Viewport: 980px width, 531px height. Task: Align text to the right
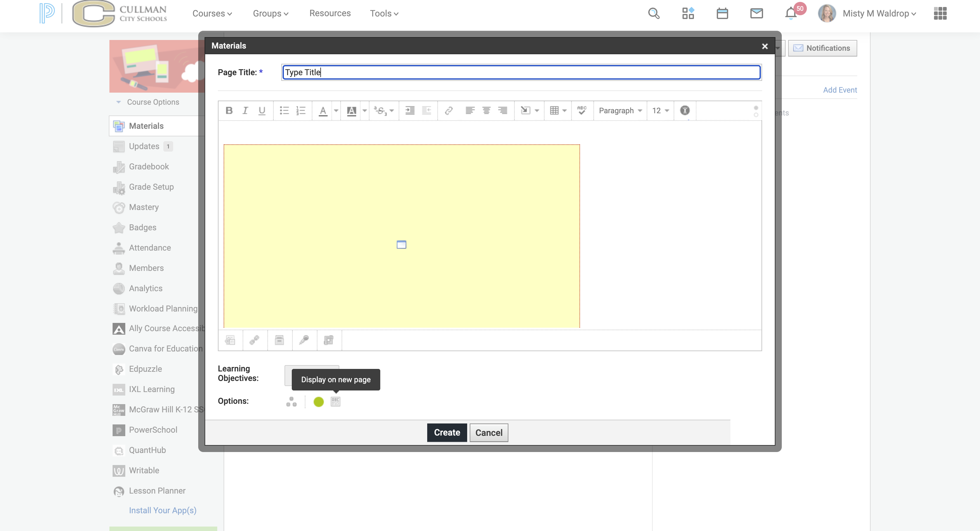503,111
